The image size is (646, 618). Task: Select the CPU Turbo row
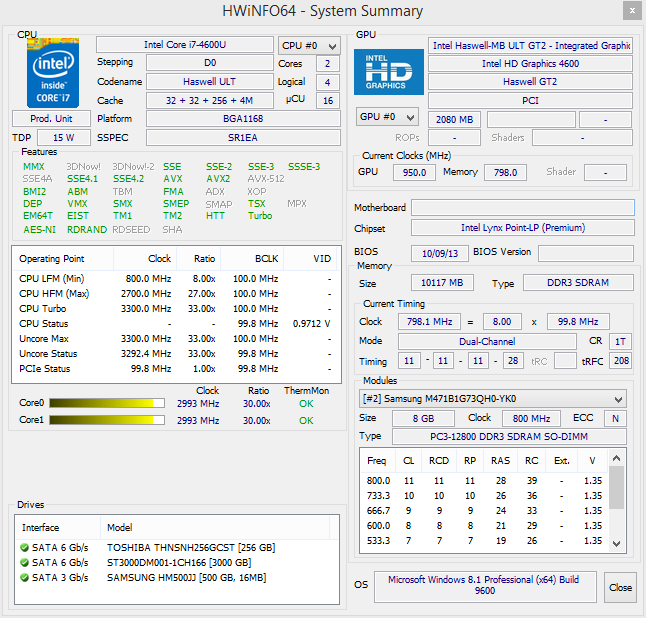click(176, 309)
